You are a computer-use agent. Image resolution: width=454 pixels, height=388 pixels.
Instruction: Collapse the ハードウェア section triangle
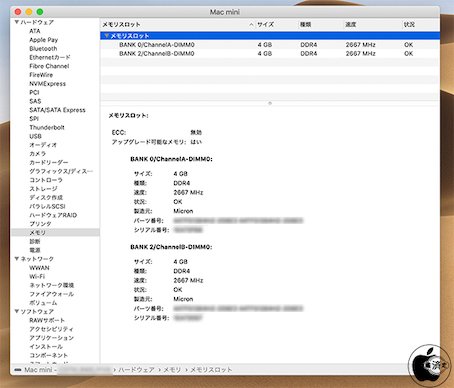(17, 22)
